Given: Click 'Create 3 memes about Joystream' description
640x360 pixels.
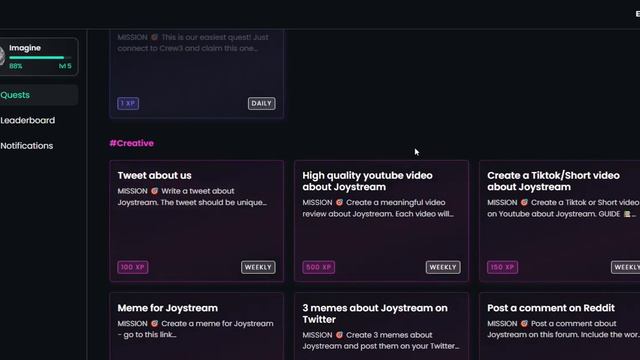Looking at the screenshot, I should click(381, 340).
